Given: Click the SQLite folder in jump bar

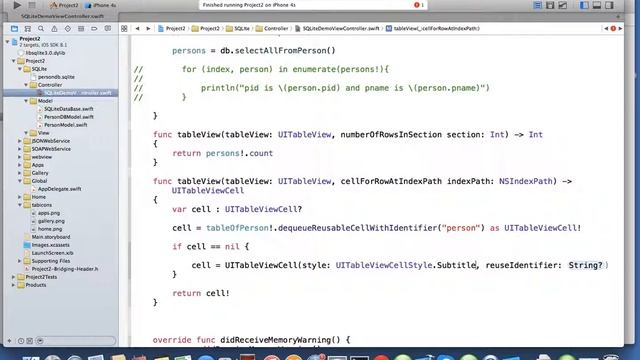Looking at the screenshot, I should (x=238, y=29).
